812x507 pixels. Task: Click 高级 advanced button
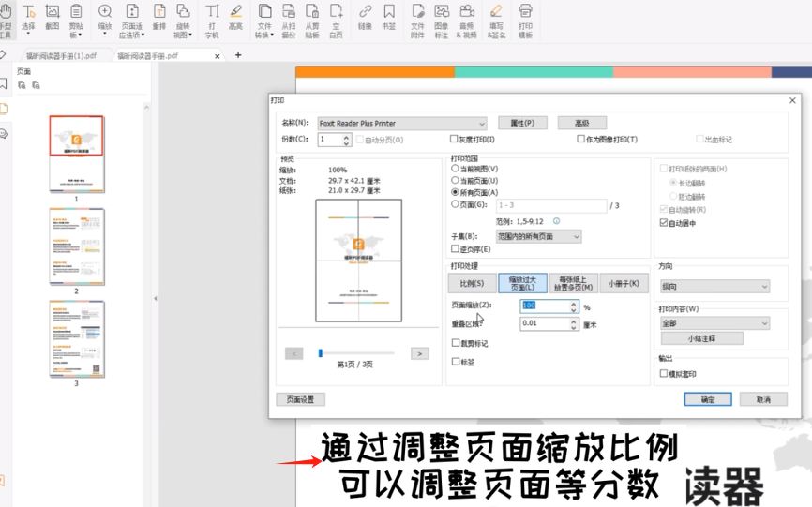coord(581,123)
